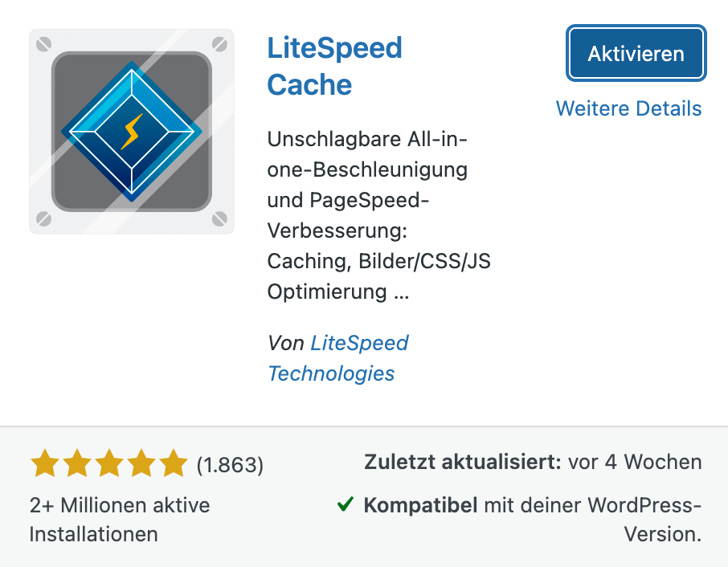This screenshot has height=567, width=728.
Task: Click the 2+ Millionen aktive Installationen text
Action: click(x=120, y=520)
